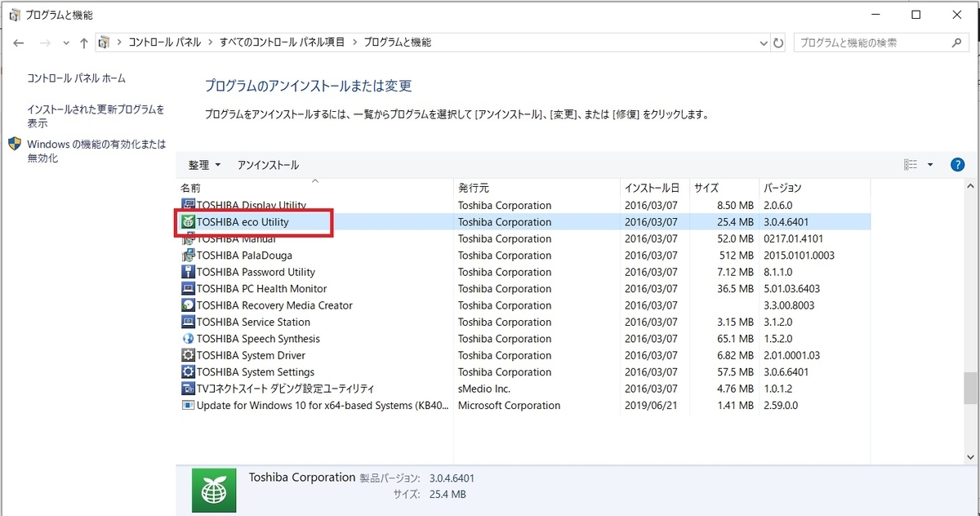The image size is (980, 516).
Task: Expand the address bar history dropdown
Action: [764, 42]
